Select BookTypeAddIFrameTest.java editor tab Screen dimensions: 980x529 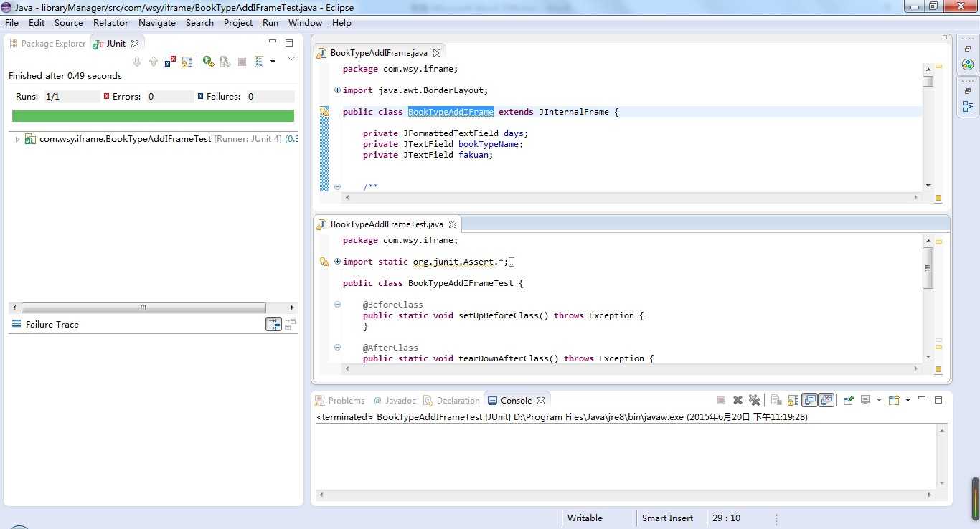pos(387,224)
